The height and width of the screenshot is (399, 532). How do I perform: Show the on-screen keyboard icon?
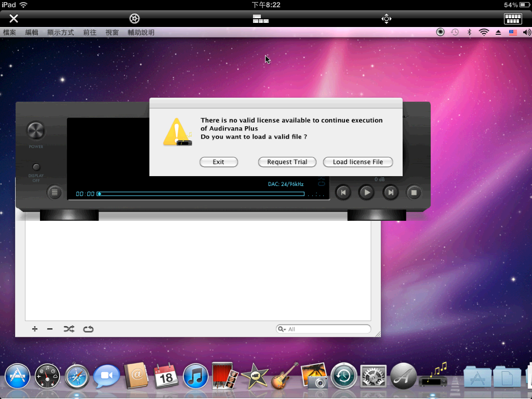[513, 19]
